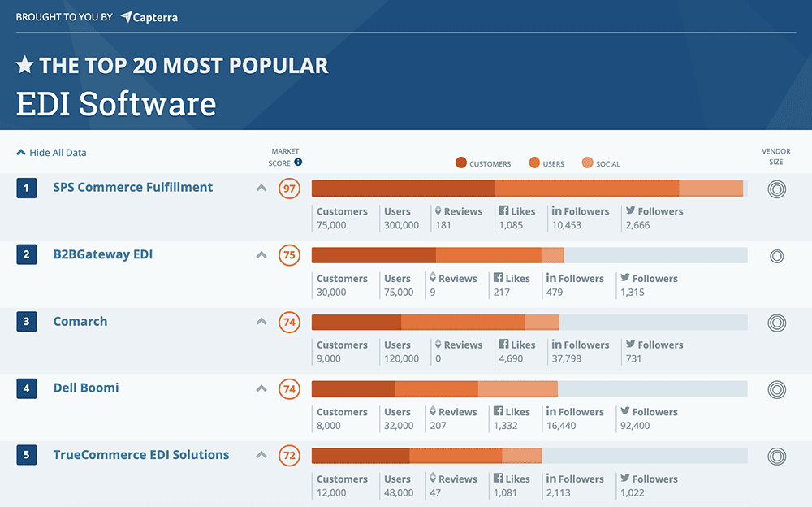Click Comarch score bar
812x507 pixels.
tap(529, 322)
